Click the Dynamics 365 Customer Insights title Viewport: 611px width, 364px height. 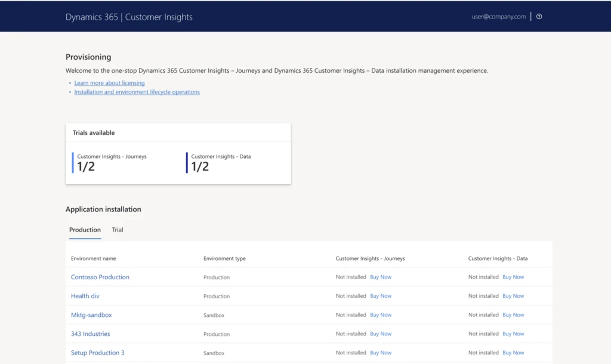[x=129, y=17]
